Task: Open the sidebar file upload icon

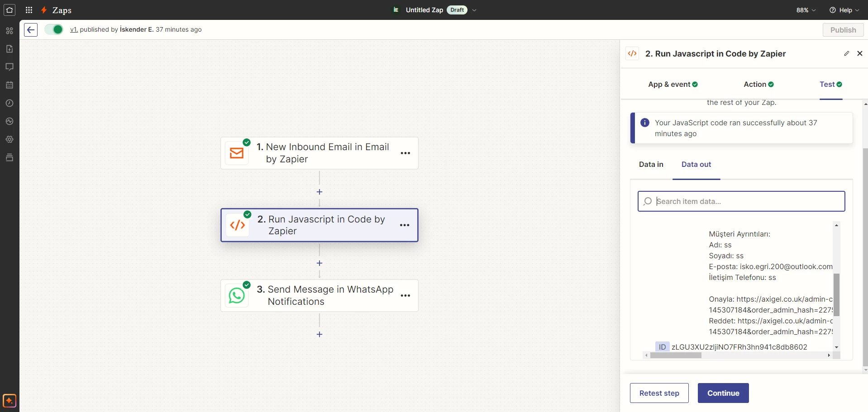Action: tap(10, 49)
